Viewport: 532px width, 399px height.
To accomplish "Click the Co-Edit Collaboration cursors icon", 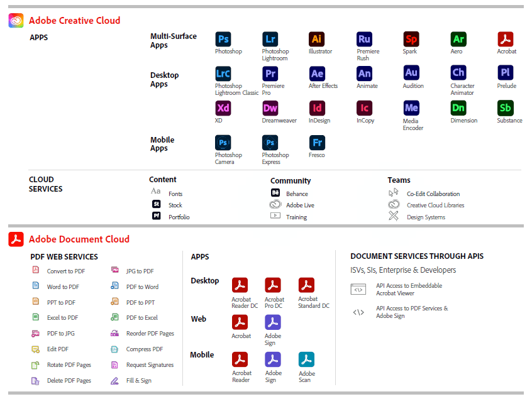I will (394, 192).
